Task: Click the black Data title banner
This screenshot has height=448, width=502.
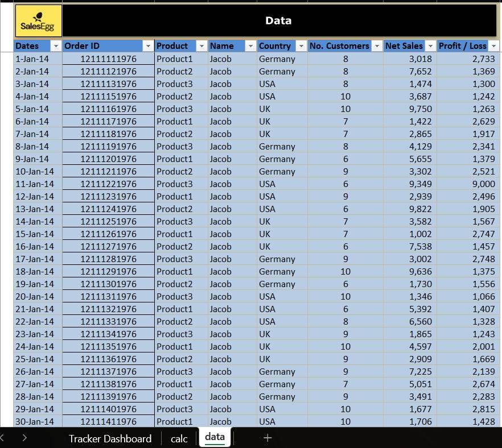Action: 279,21
